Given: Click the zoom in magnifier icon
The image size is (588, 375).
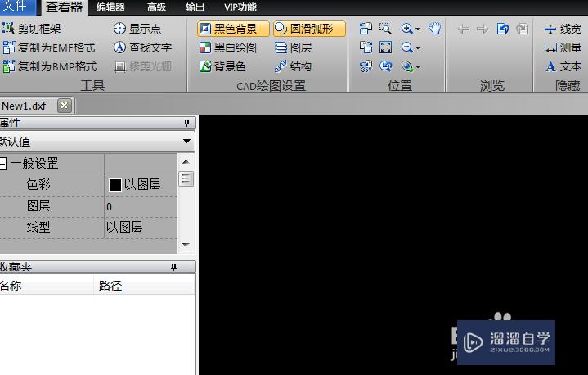Looking at the screenshot, I should (407, 29).
